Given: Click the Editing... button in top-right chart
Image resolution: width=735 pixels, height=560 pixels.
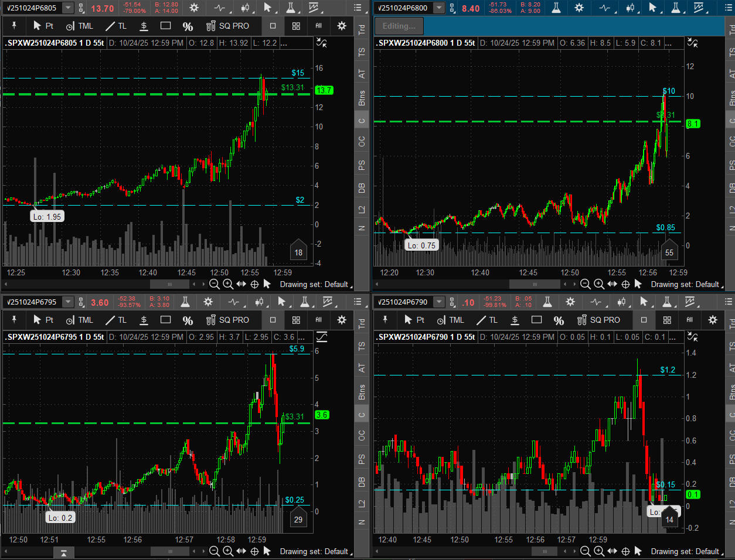Looking at the screenshot, I should coord(399,26).
